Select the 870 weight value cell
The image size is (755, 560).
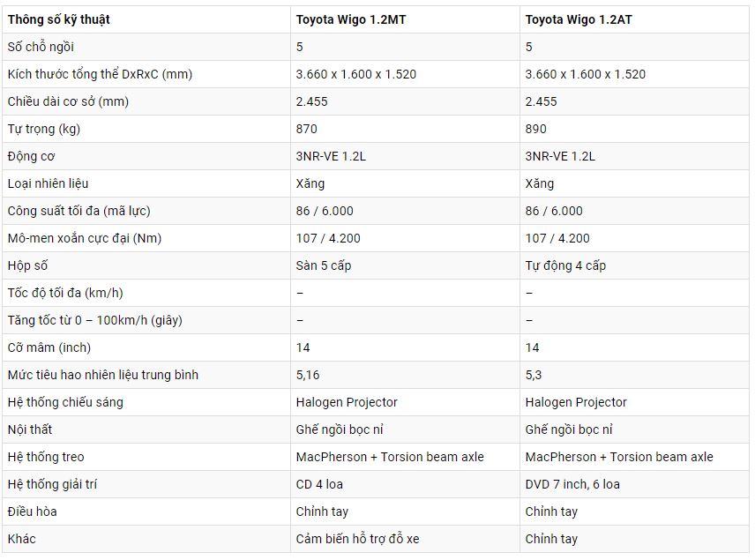[x=405, y=129]
